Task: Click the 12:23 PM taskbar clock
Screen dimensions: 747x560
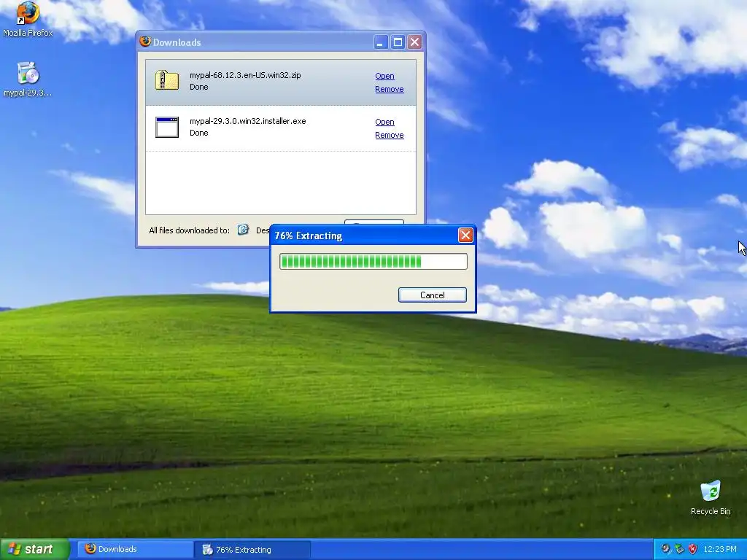Action: (720, 549)
